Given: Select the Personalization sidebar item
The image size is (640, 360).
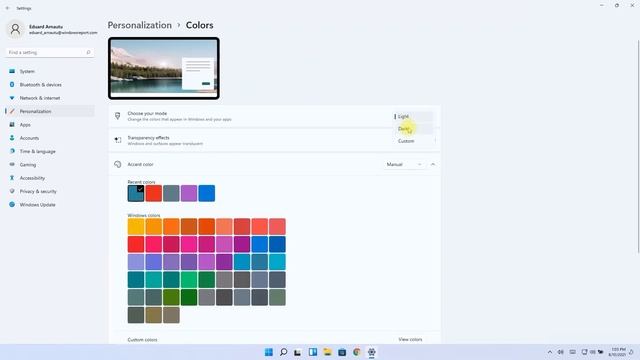Looking at the screenshot, I should click(x=50, y=111).
